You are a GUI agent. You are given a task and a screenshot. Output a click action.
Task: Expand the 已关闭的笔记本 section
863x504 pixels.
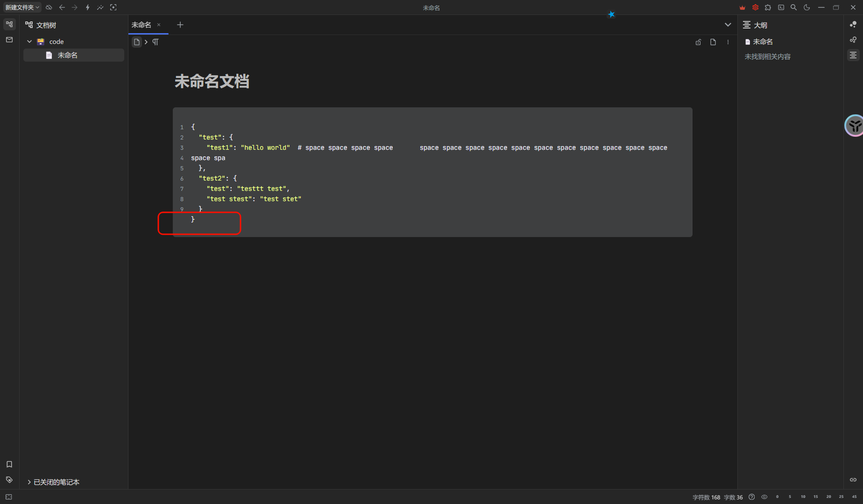point(29,482)
